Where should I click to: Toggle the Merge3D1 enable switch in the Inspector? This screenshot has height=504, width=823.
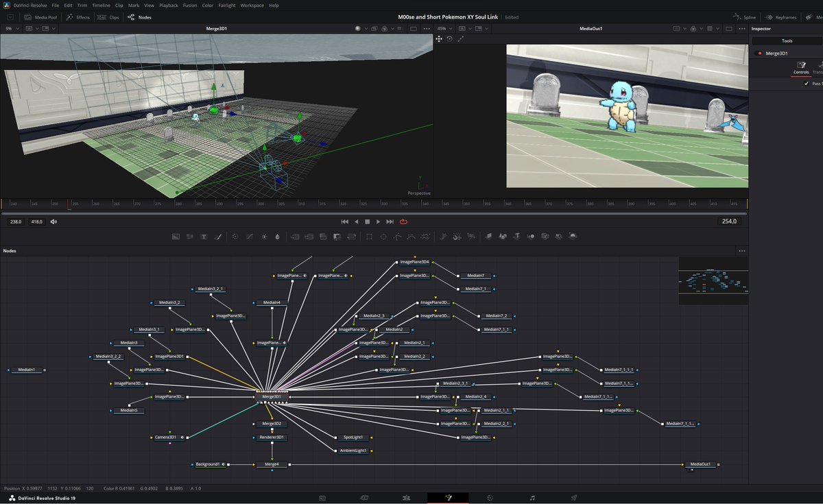tap(758, 53)
